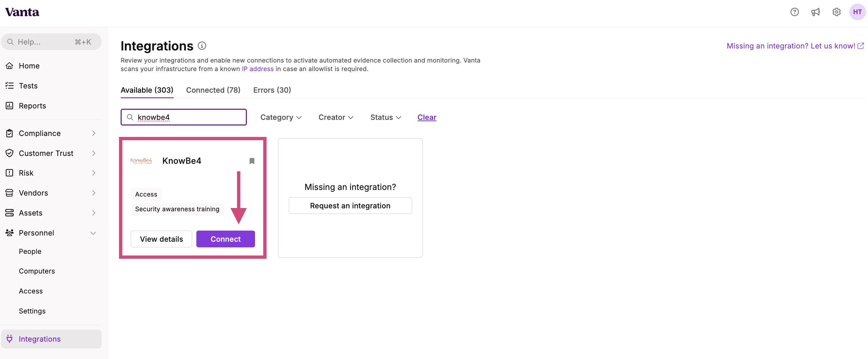Click Connect on the KnowBe4 card
This screenshot has height=359, width=868.
coord(226,239)
